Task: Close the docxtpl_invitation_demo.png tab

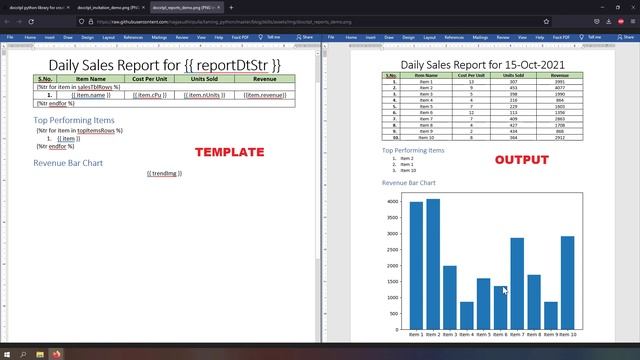Action: coord(143,7)
